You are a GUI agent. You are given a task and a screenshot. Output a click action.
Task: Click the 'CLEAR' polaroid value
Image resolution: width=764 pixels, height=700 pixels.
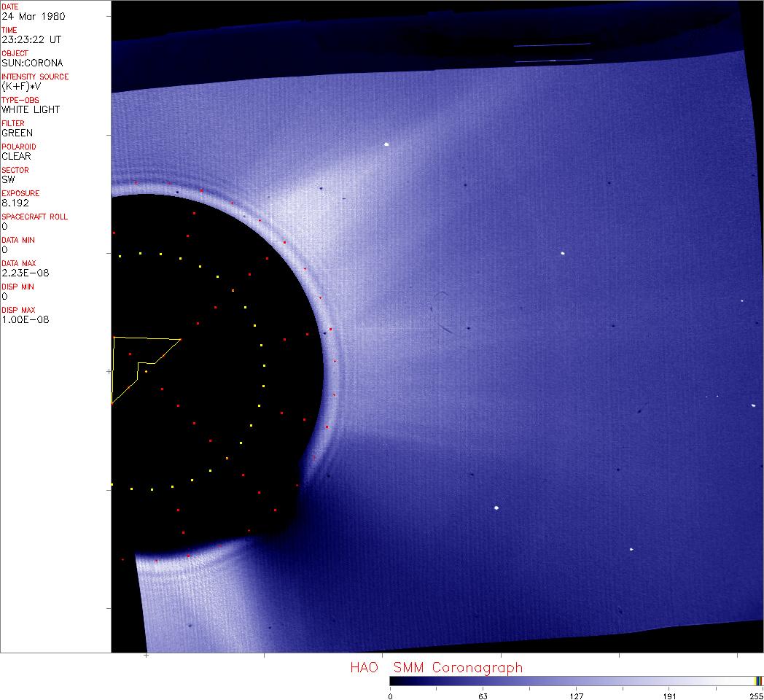point(16,156)
